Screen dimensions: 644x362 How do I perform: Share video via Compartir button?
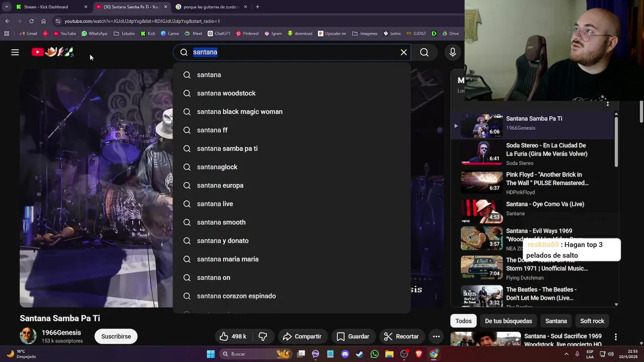(302, 336)
